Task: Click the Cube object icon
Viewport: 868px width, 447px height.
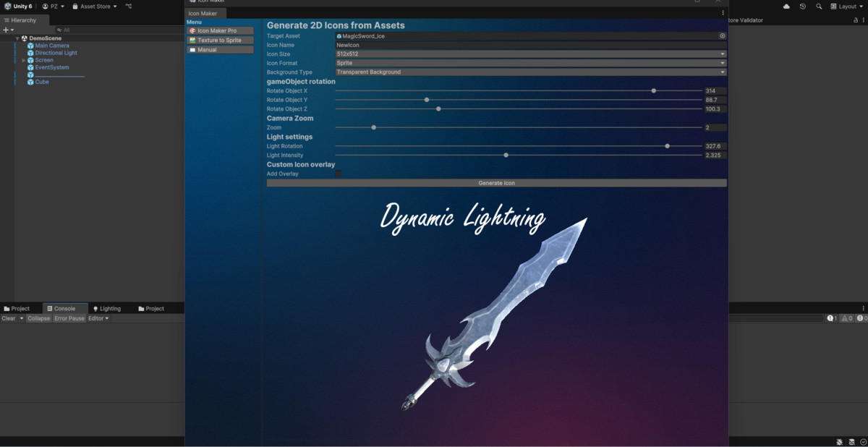Action: 30,82
